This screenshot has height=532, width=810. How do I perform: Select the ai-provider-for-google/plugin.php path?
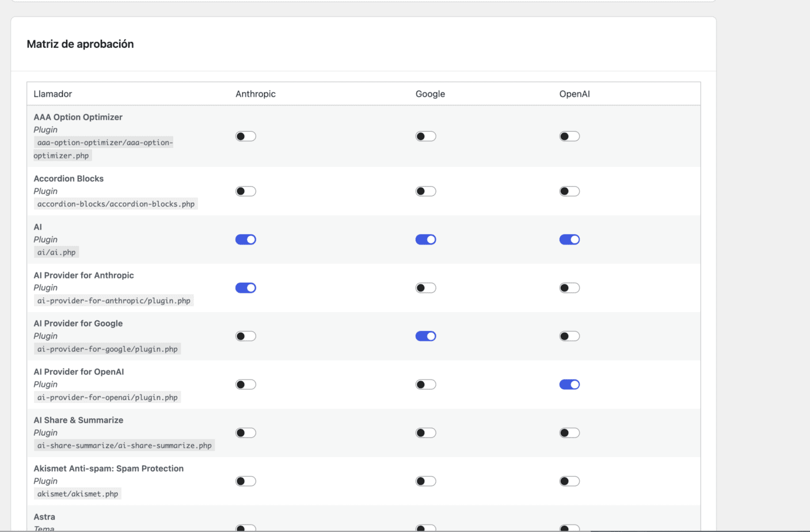(x=107, y=349)
